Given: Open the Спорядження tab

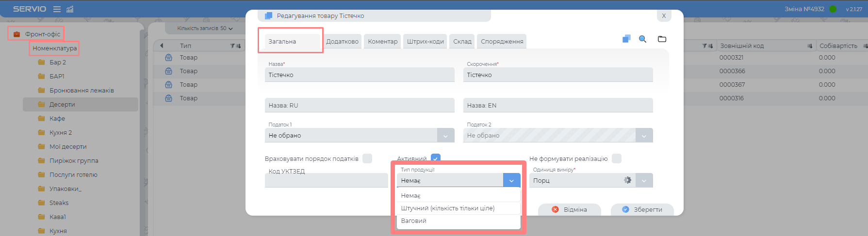Looking at the screenshot, I should pyautogui.click(x=502, y=42).
